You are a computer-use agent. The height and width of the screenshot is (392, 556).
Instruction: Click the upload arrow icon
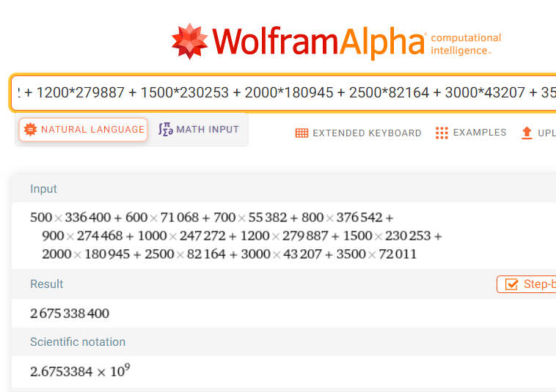click(526, 133)
